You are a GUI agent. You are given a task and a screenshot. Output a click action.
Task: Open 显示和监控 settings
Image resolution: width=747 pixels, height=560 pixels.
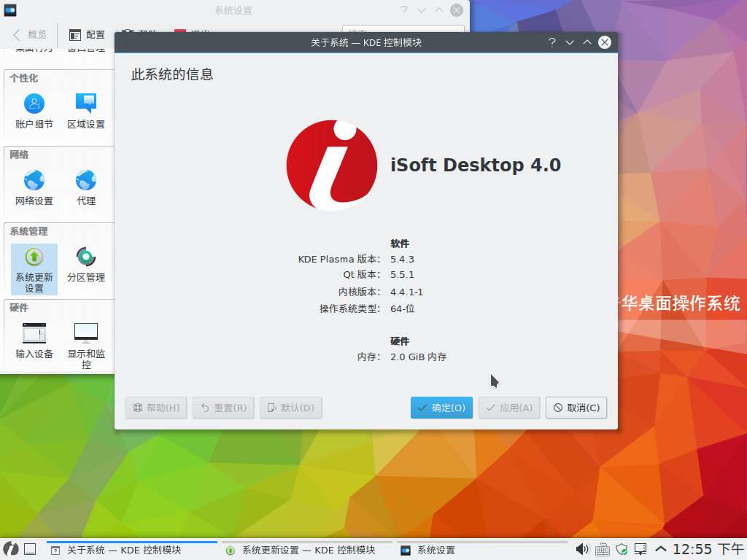pyautogui.click(x=86, y=346)
